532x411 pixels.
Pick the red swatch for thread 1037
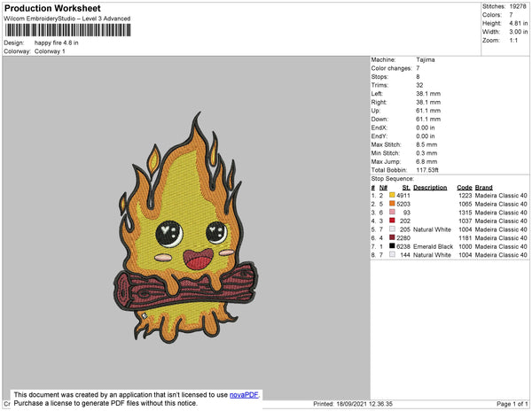point(392,221)
